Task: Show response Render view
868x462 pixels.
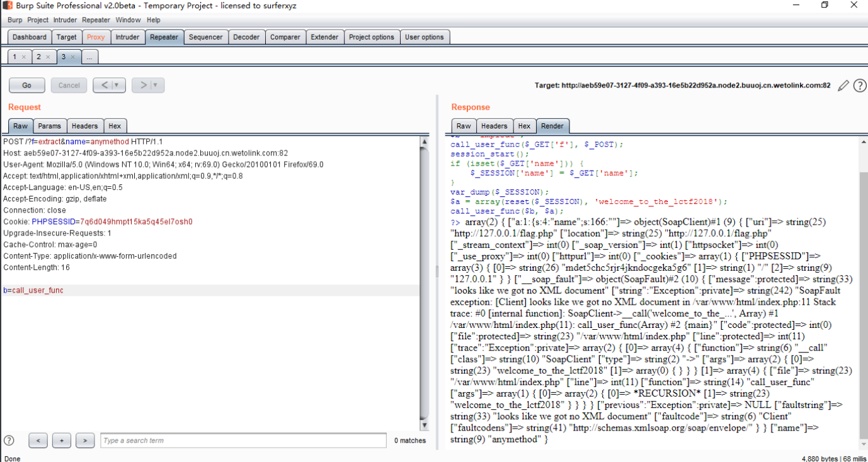Action: [x=552, y=126]
